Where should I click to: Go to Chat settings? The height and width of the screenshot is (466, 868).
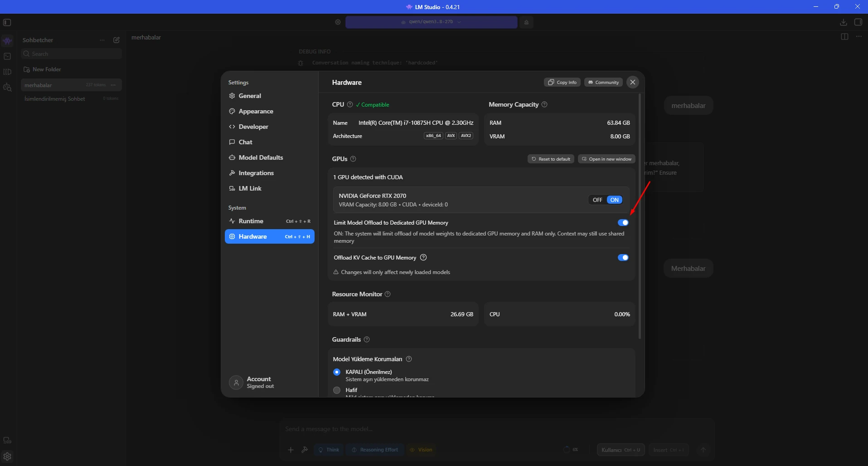(x=269, y=142)
